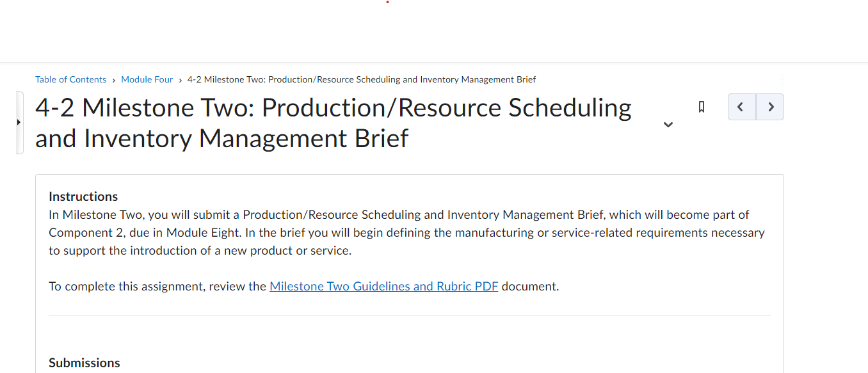Click the Instructions heading

(x=83, y=196)
